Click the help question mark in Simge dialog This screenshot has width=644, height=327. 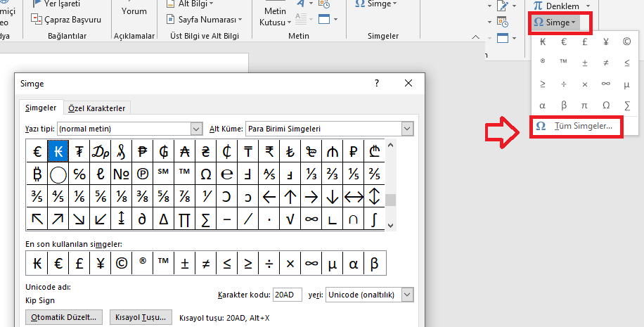(377, 84)
